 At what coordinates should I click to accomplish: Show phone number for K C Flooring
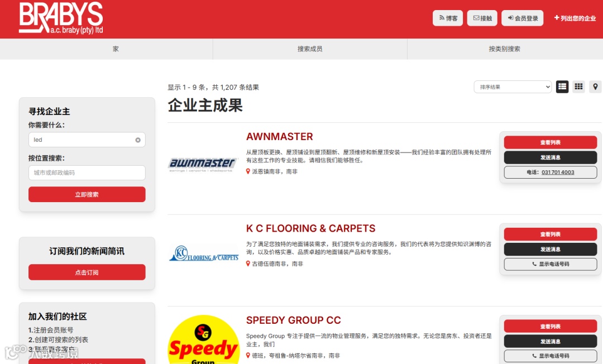pyautogui.click(x=551, y=264)
